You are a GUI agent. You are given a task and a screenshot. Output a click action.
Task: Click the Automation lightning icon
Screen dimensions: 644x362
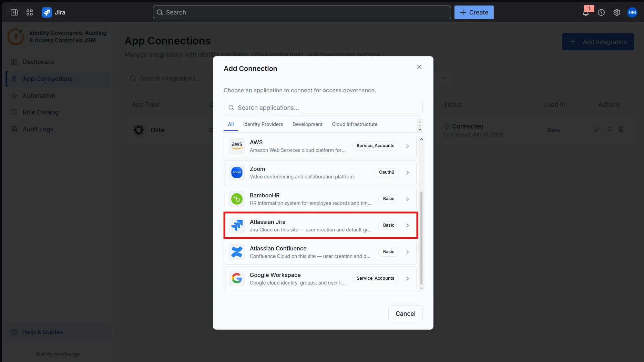click(14, 96)
